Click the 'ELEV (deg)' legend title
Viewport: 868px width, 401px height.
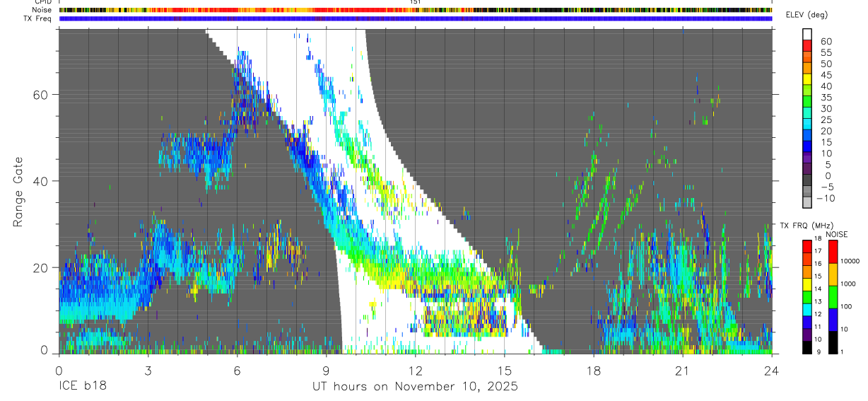tap(808, 15)
